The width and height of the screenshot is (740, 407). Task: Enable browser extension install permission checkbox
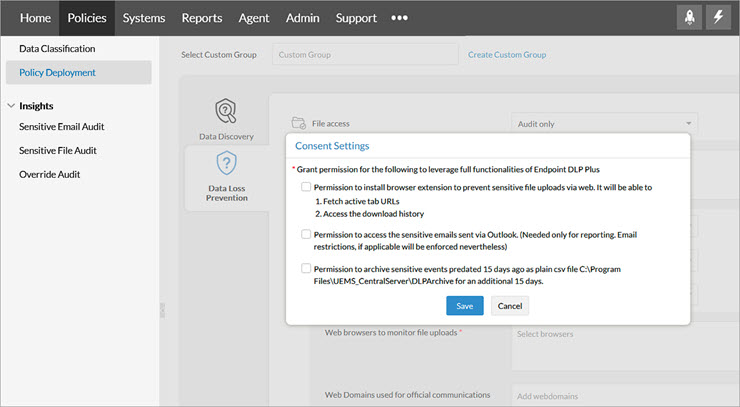(305, 187)
